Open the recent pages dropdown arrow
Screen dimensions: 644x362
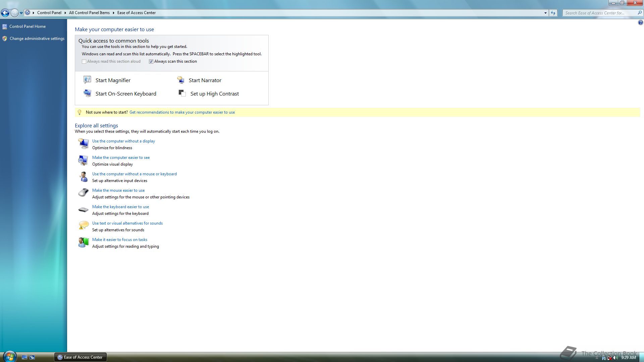pos(21,13)
